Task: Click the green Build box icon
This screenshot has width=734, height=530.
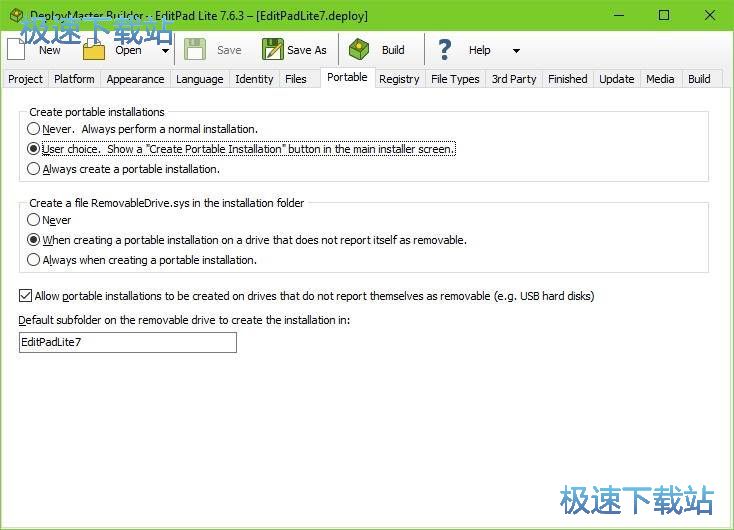Action: coord(359,49)
